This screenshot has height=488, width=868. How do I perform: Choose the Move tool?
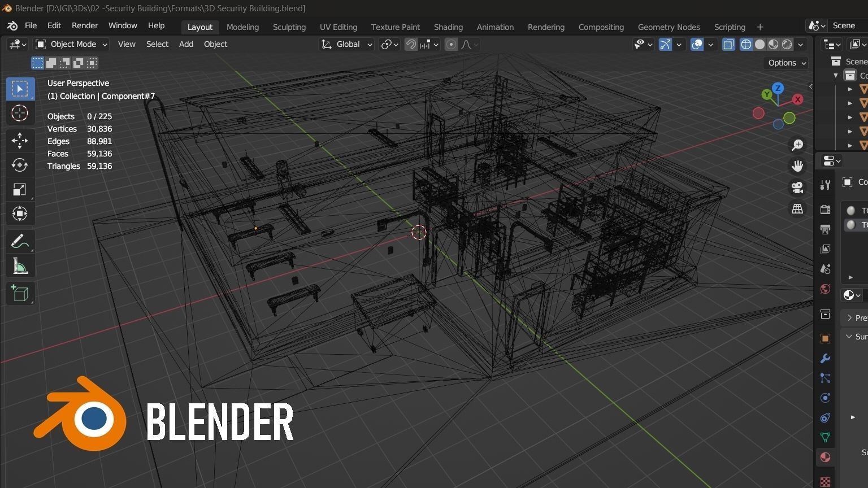point(20,141)
